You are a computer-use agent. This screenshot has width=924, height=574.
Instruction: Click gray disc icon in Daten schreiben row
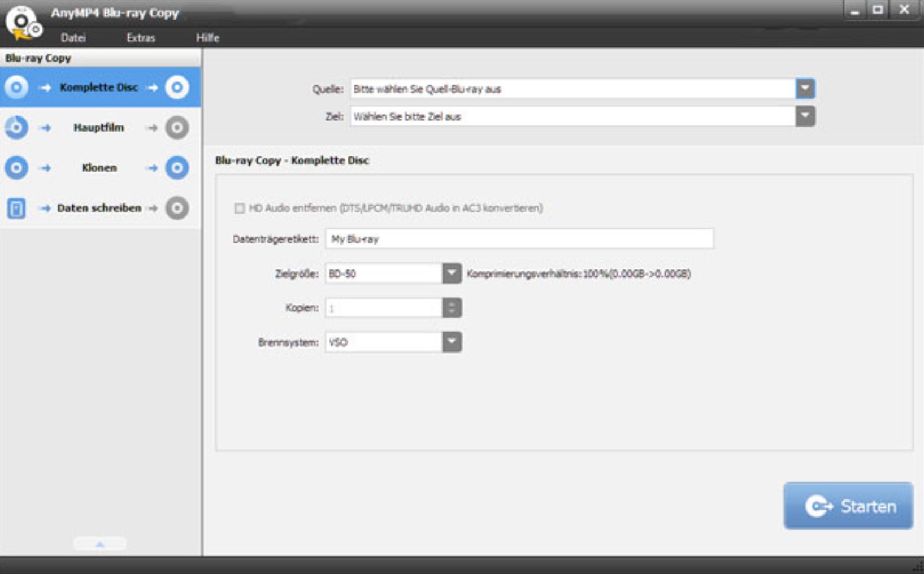(177, 208)
